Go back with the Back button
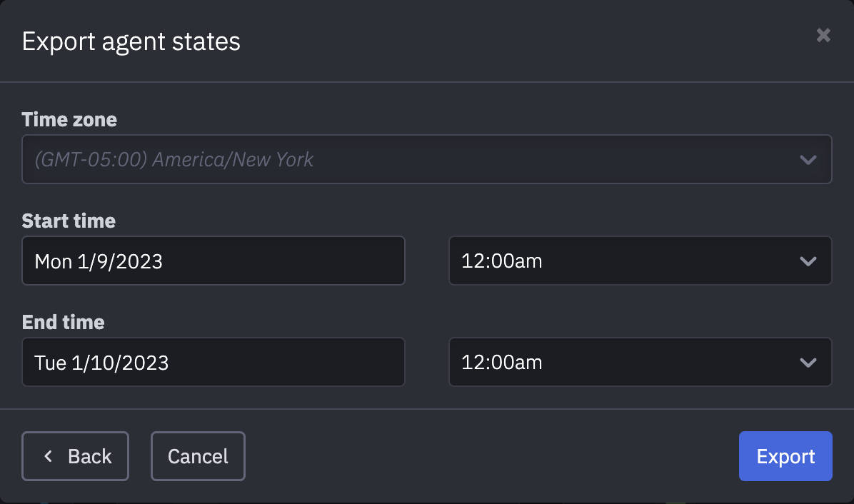This screenshot has width=854, height=504. coord(76,456)
